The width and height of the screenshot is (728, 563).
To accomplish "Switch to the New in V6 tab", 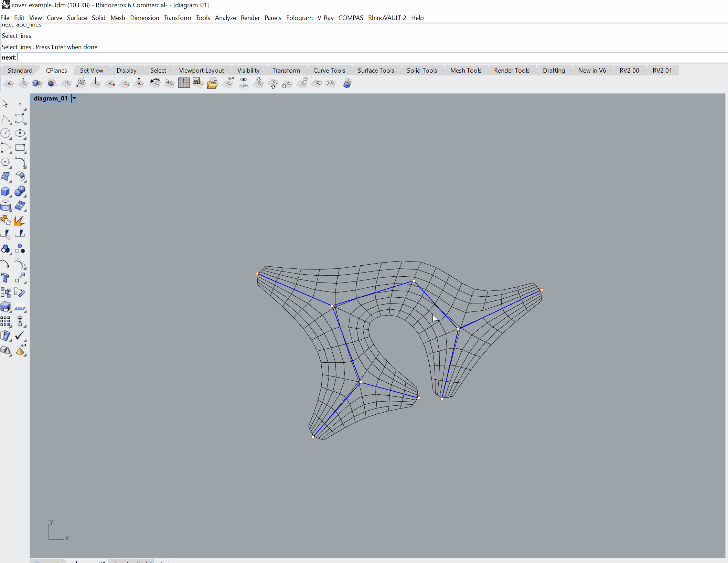I will point(592,71).
